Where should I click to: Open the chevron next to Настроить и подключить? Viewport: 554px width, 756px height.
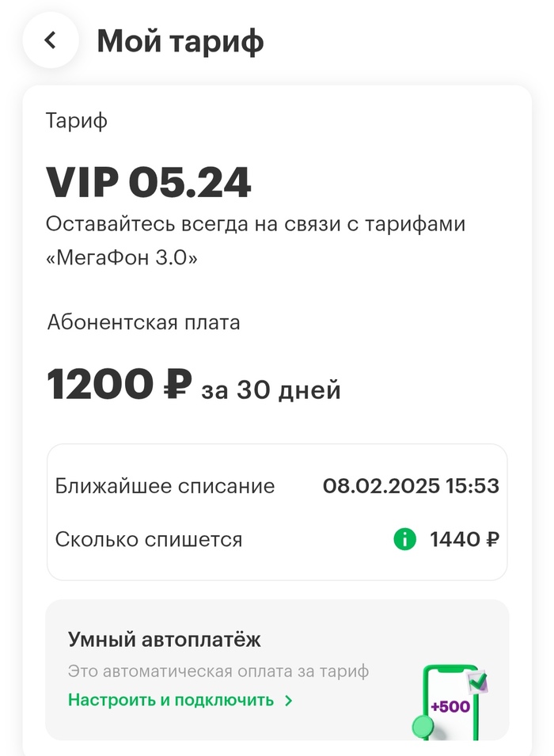pos(289,701)
